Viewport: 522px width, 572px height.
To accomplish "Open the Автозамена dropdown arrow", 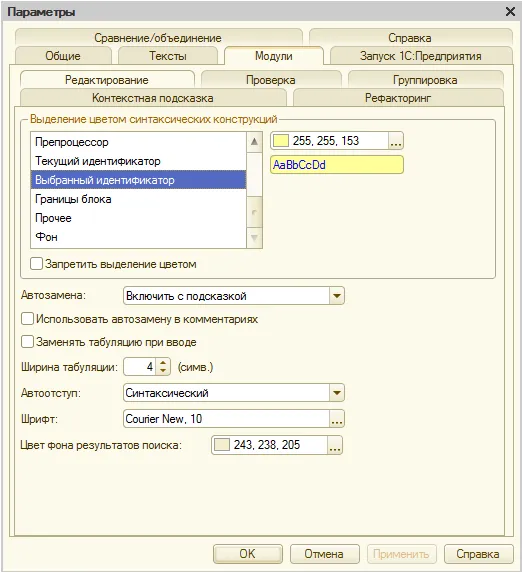I will 337,296.
